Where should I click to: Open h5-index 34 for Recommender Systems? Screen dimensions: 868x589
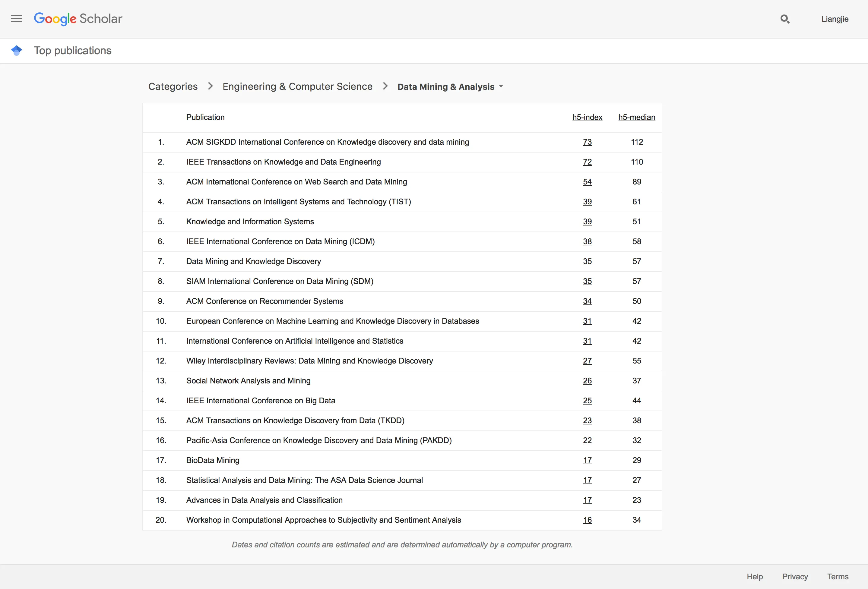pos(587,301)
